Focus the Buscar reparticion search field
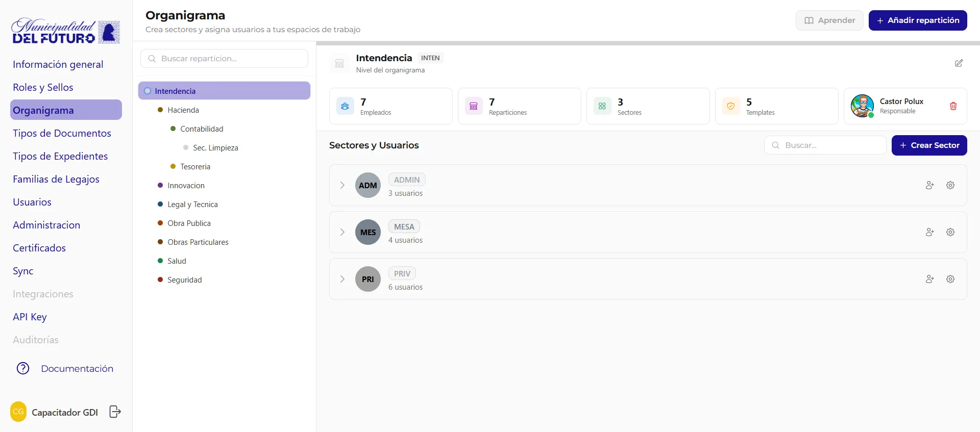The height and width of the screenshot is (432, 980). 224,59
